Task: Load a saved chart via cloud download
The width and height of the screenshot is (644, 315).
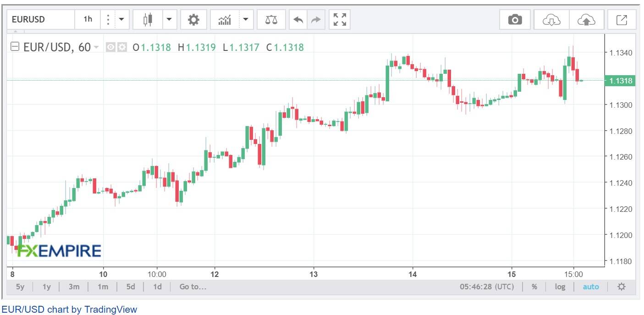Action: [x=551, y=20]
